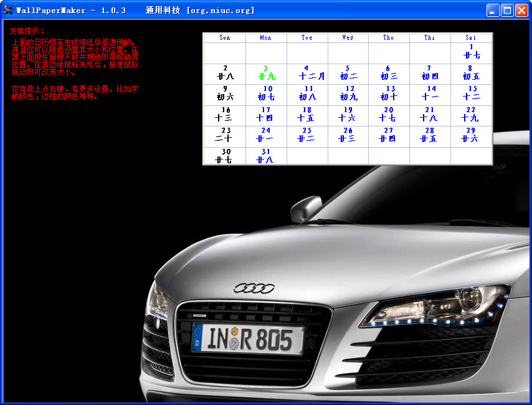Select day 8 初五 calendar cell
This screenshot has width=532, height=405.
472,74
